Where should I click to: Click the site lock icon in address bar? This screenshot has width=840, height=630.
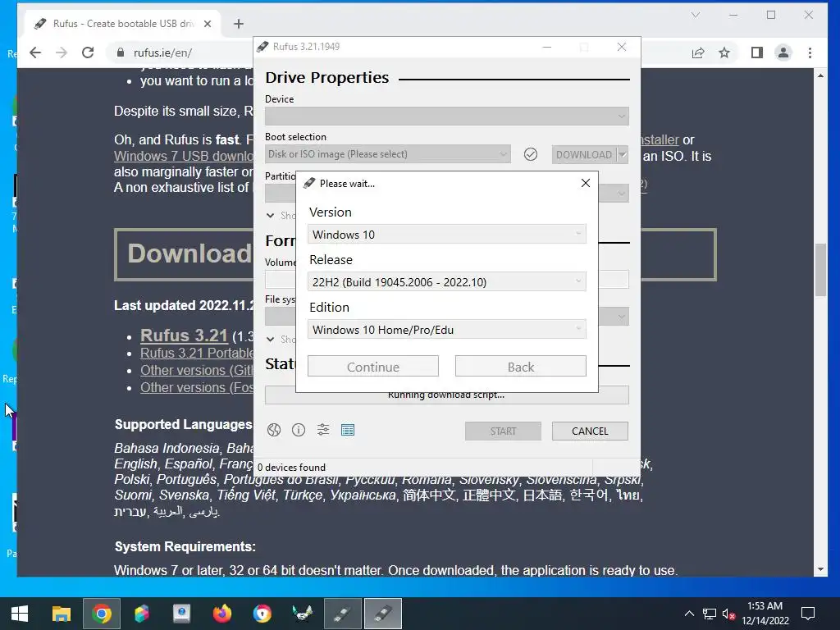pos(121,52)
